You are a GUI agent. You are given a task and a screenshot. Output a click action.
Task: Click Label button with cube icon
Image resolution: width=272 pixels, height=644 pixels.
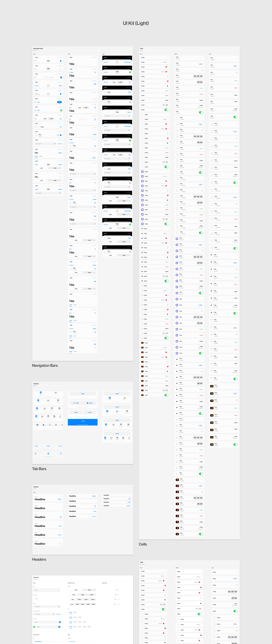click(90, 403)
